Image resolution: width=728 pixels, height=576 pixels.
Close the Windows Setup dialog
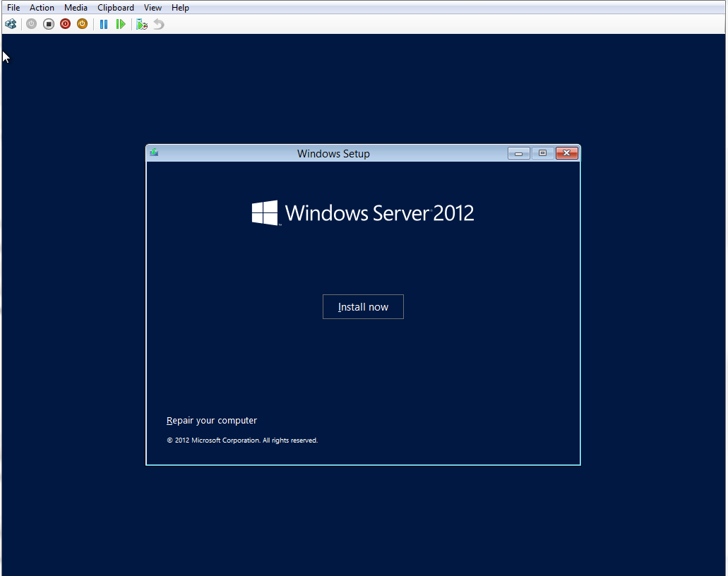point(567,153)
